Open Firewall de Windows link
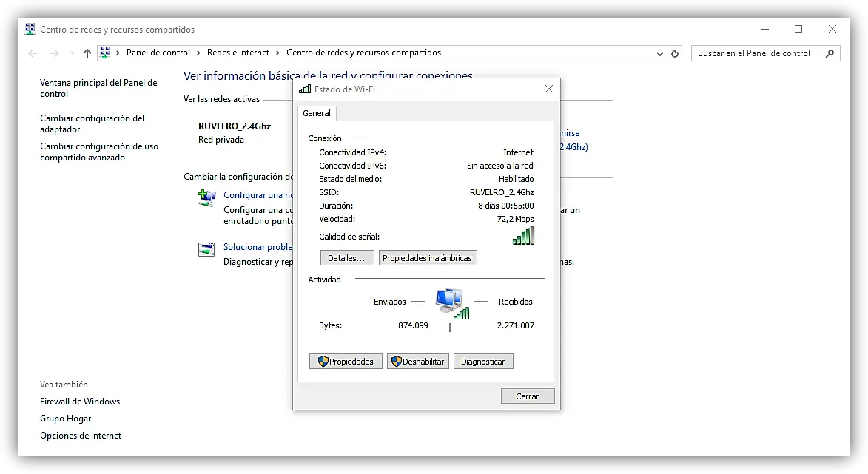This screenshot has height=474, width=868. [x=80, y=402]
